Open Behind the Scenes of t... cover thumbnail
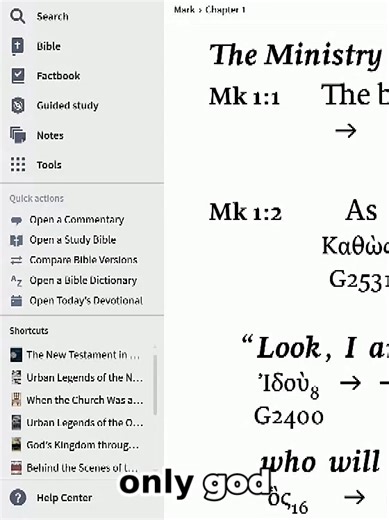The image size is (389, 520). click(16, 468)
